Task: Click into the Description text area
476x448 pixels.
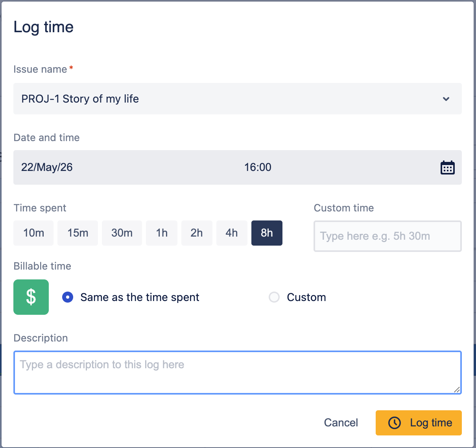Action: 238,373
